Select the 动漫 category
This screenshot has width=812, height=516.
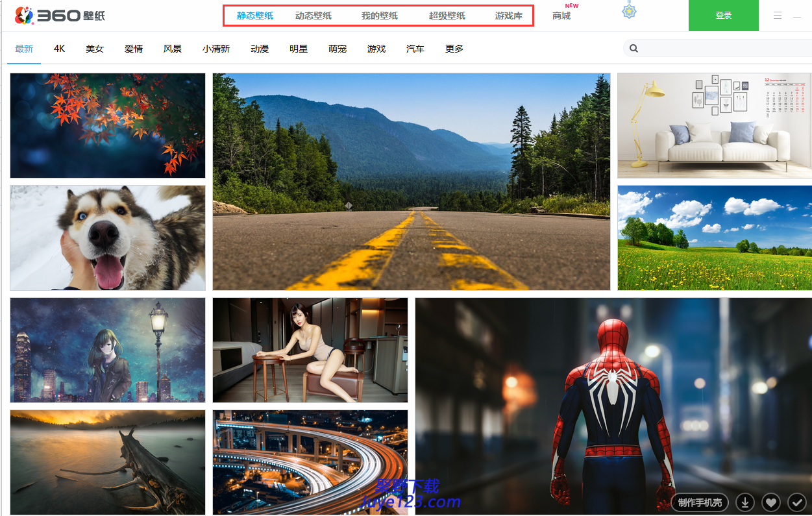coord(260,49)
